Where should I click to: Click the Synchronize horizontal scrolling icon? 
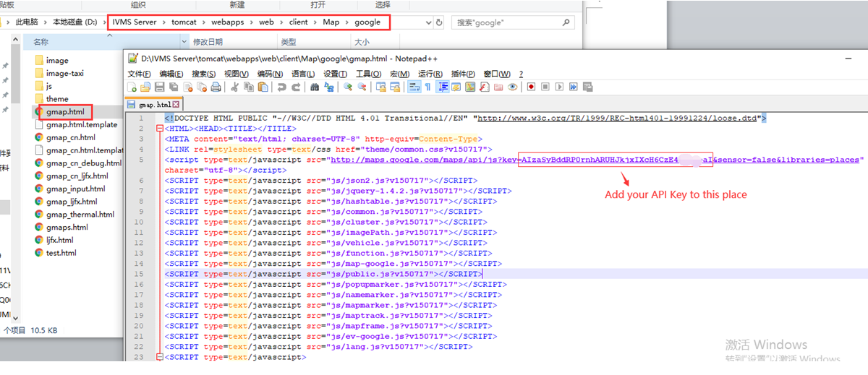[395, 87]
